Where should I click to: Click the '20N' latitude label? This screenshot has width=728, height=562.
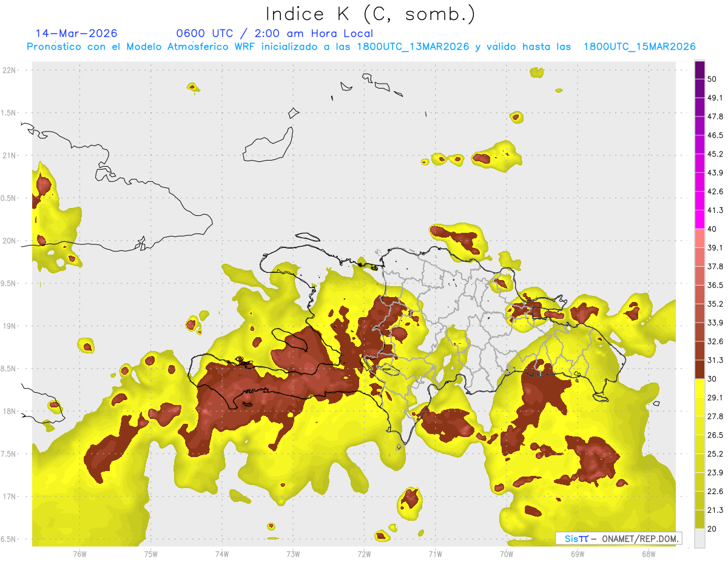[x=9, y=241]
